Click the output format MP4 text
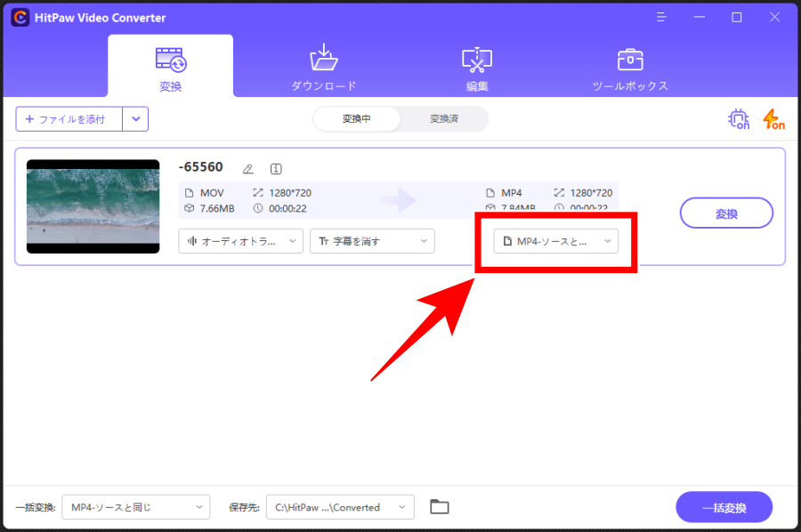 512,193
